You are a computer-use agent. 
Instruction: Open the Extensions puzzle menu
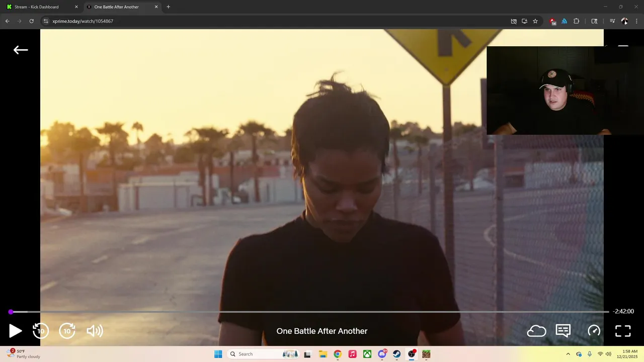(x=577, y=21)
